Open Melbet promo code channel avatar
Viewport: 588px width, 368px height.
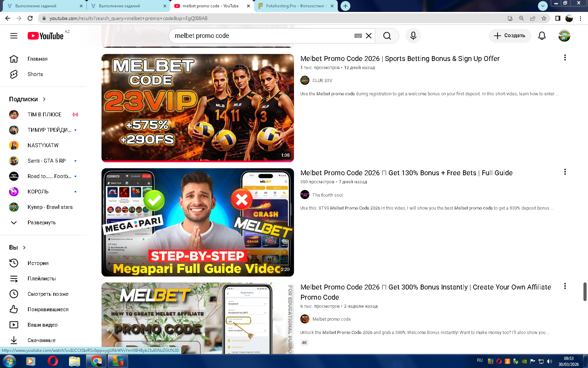pos(305,319)
